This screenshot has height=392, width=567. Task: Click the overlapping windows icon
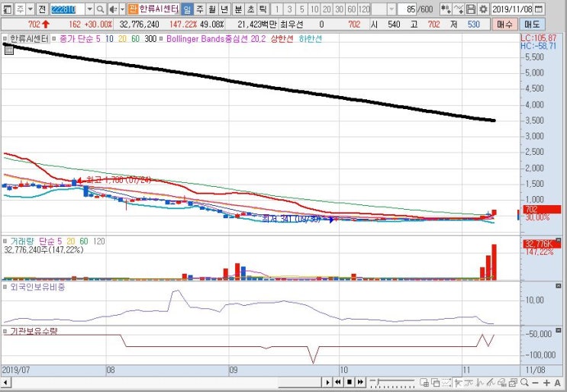436,382
